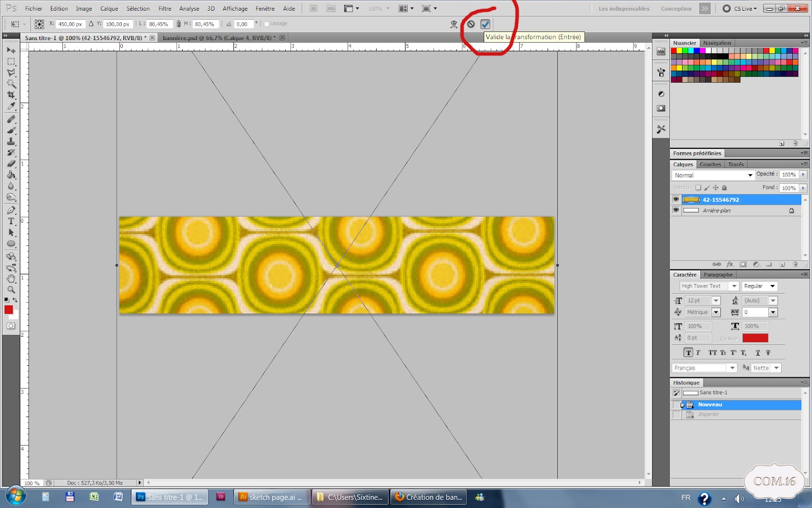Click the trash icon in the Calques panel
This screenshot has width=812, height=508.
[795, 264]
